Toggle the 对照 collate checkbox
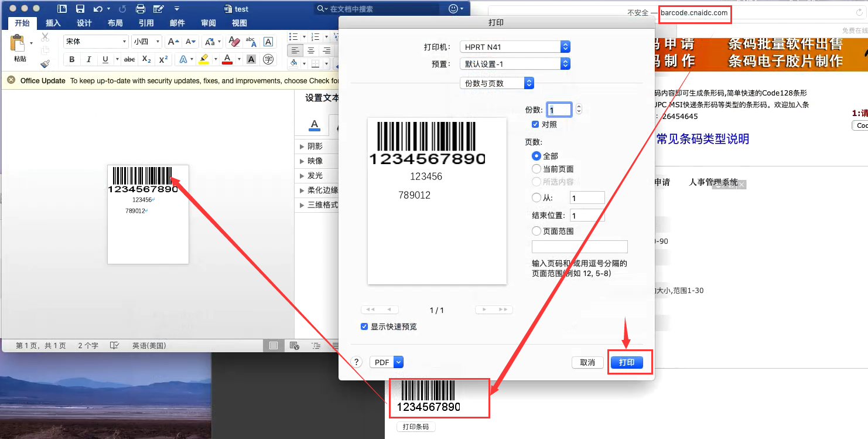The image size is (868, 439). point(535,124)
